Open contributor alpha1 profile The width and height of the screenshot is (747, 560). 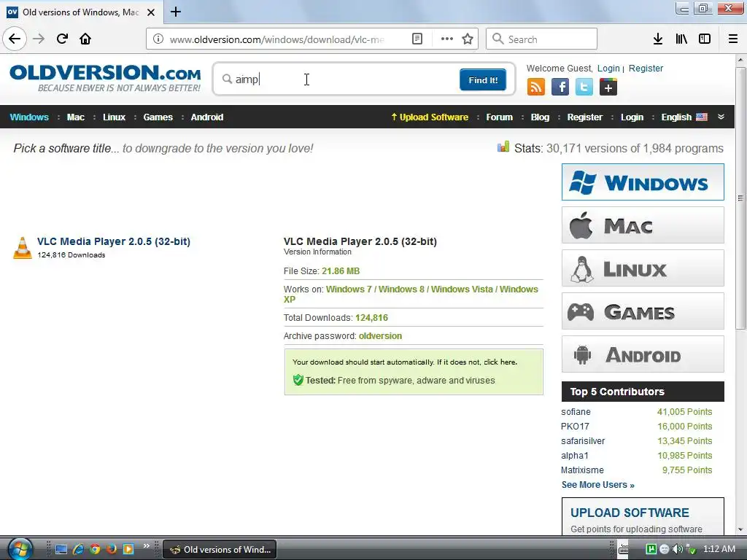575,456
